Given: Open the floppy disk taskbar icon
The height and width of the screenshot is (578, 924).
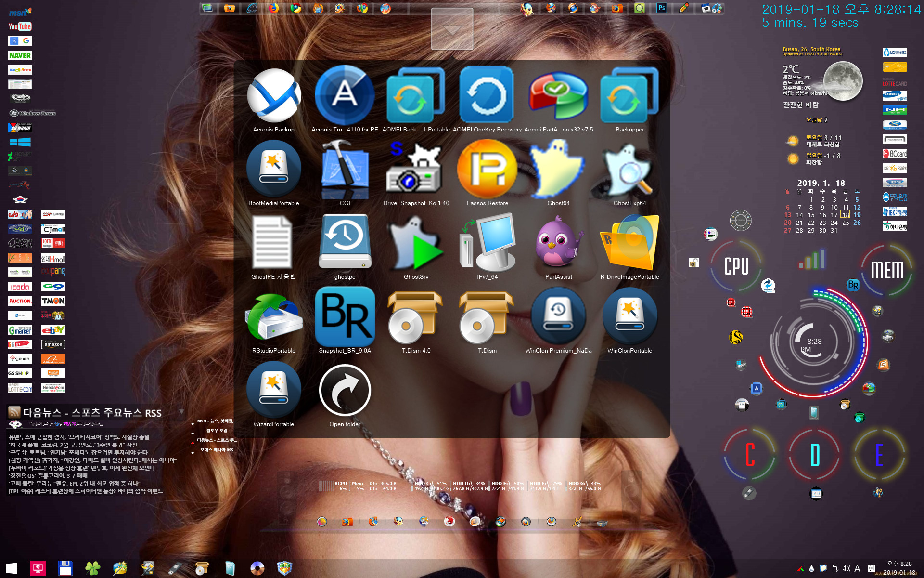Looking at the screenshot, I should (65, 568).
